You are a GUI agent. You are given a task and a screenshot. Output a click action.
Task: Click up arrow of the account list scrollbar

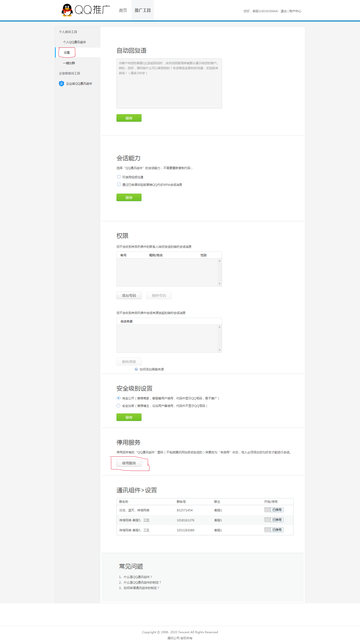pos(219,261)
